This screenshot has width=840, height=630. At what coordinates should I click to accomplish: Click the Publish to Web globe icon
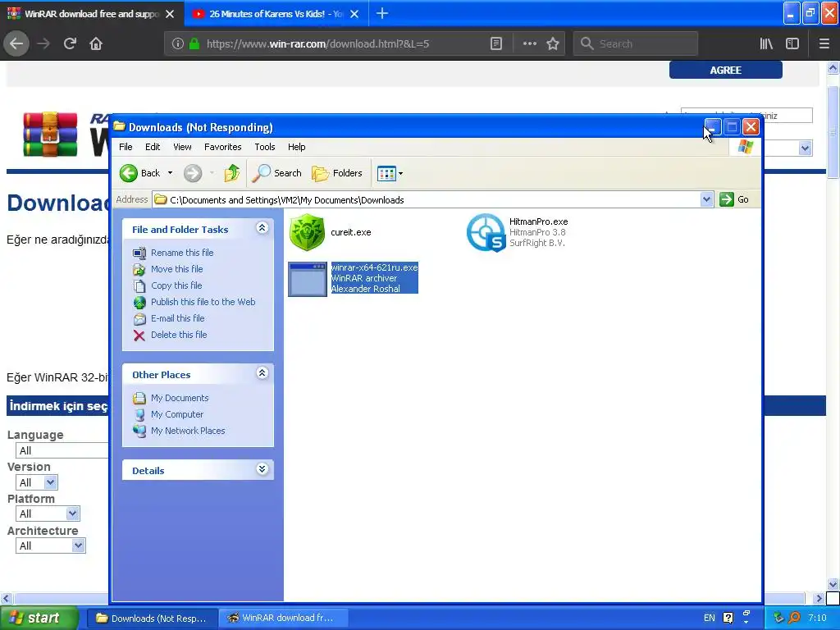point(139,302)
